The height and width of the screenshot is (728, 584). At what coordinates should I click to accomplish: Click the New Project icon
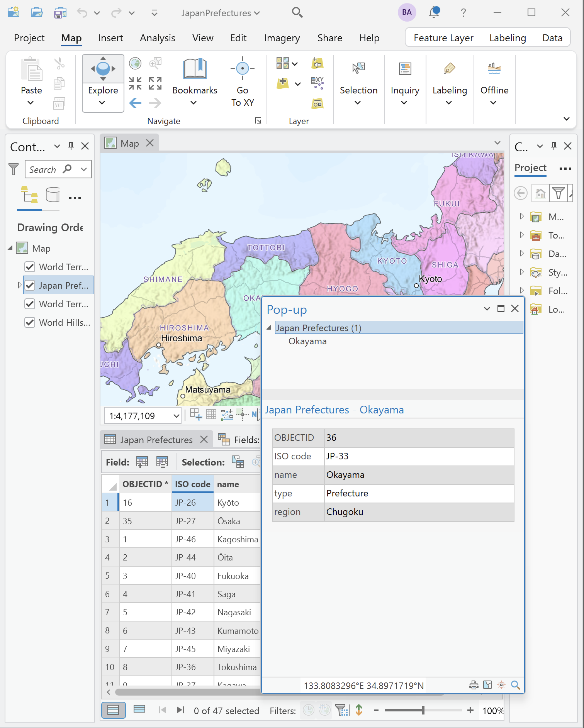click(14, 12)
